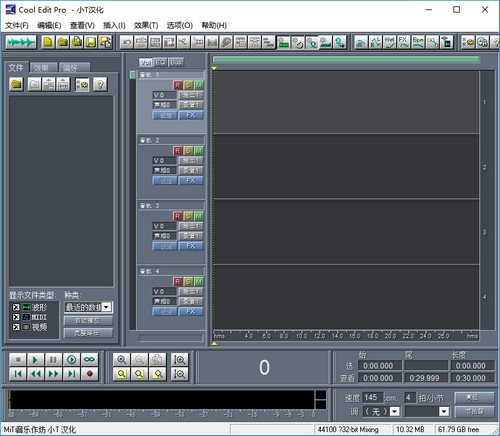This screenshot has width=500, height=436.
Task: Arm track 1 for recording with R
Action: click(178, 85)
